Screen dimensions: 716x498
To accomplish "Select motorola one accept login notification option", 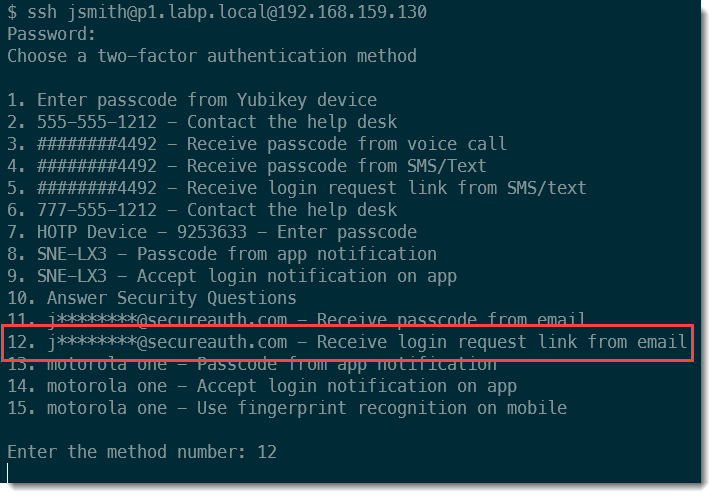I will click(262, 386).
